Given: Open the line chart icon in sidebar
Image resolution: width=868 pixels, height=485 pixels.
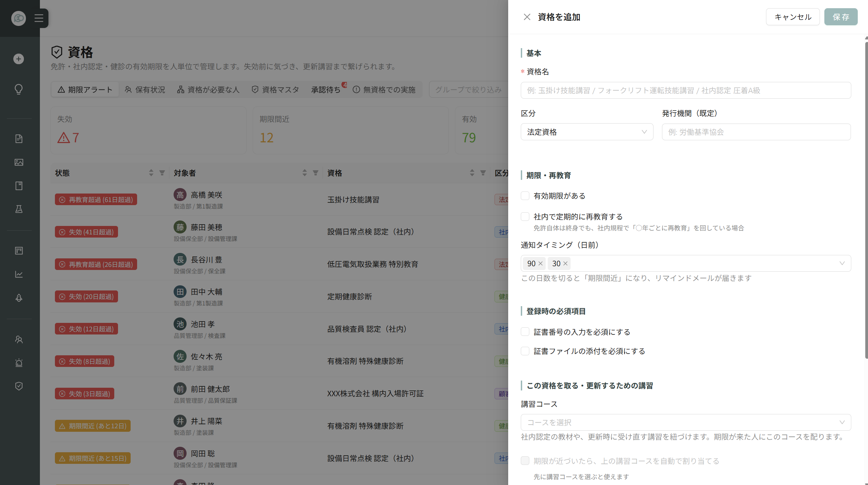Looking at the screenshot, I should pyautogui.click(x=19, y=274).
